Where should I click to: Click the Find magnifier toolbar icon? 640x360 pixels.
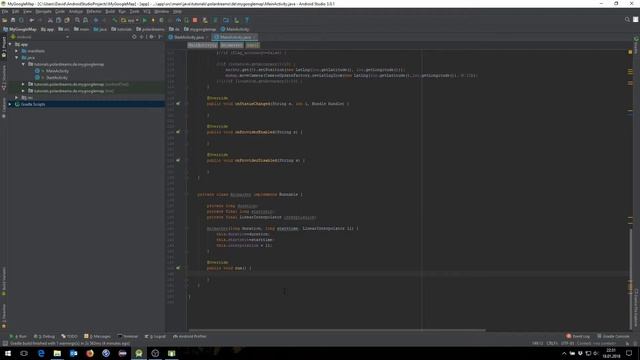77,20
